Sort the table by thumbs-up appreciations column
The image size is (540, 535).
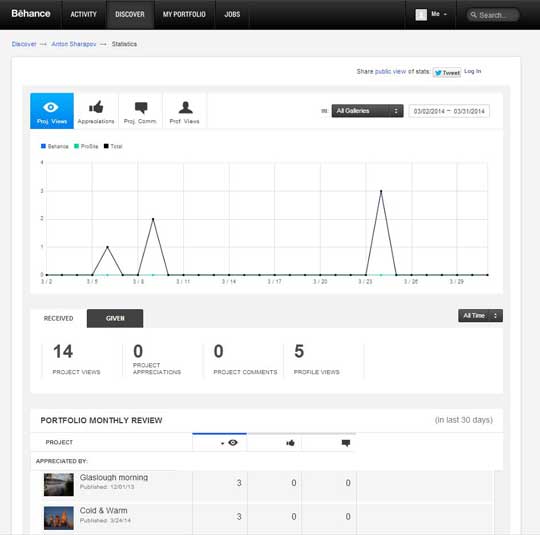coord(274,442)
